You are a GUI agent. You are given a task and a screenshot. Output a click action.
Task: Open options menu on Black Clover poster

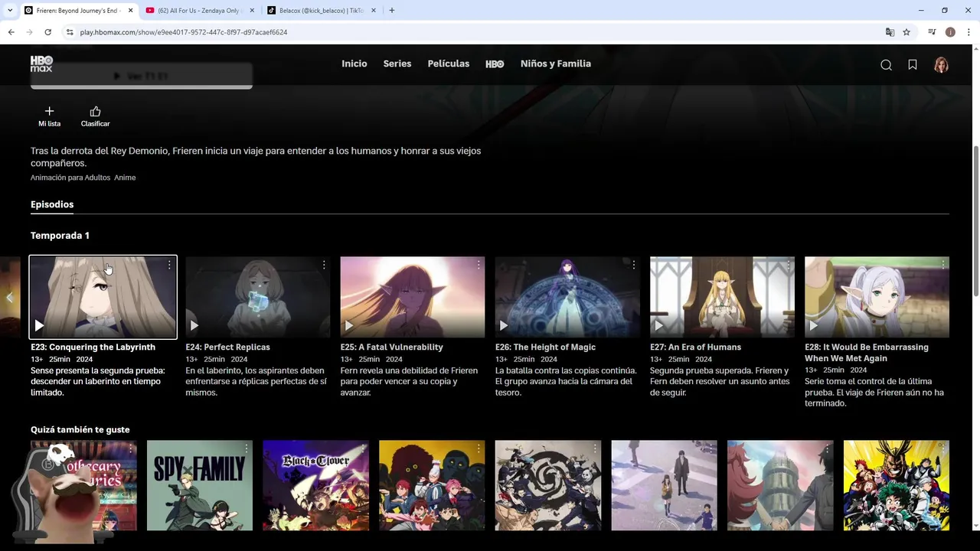click(x=362, y=448)
